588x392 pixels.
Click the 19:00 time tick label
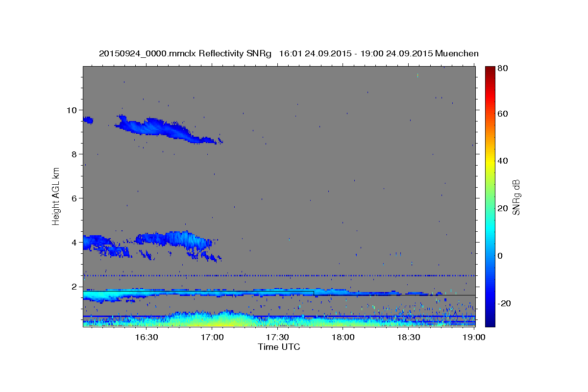tap(474, 337)
